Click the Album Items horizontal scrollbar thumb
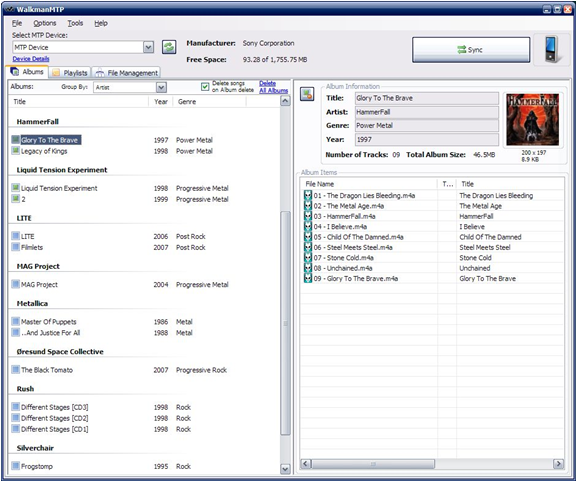 point(373,463)
